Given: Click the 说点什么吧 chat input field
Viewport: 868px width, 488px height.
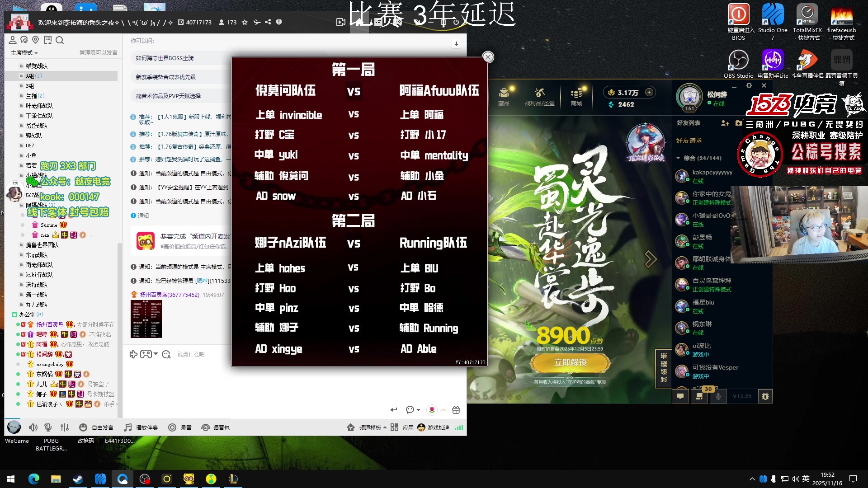Looking at the screenshot, I should (x=194, y=354).
